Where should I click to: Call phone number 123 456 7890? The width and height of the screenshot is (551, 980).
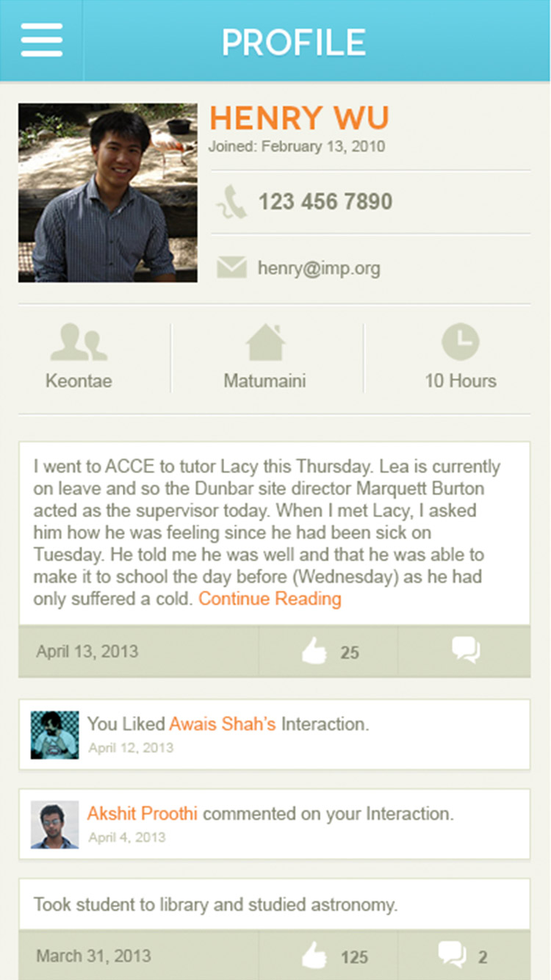(x=325, y=202)
